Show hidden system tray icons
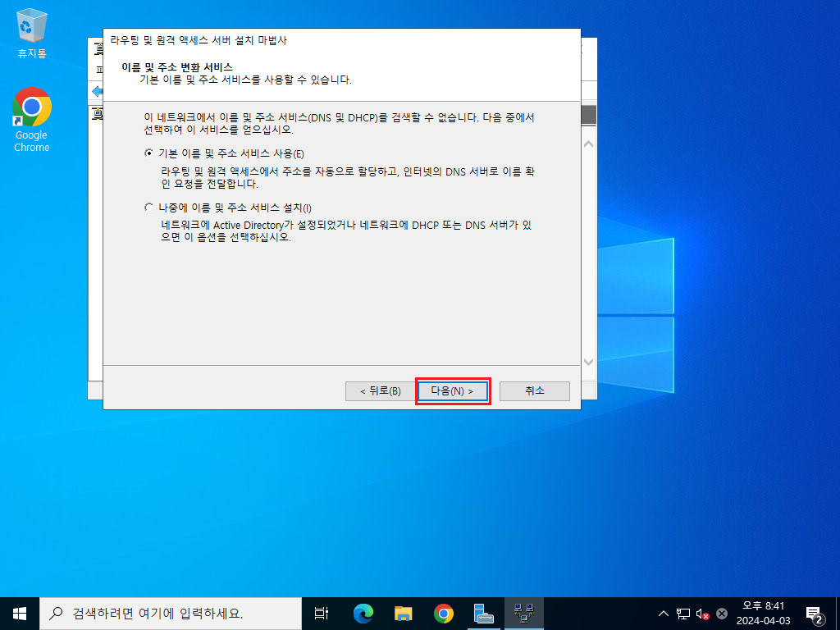 coord(663,614)
